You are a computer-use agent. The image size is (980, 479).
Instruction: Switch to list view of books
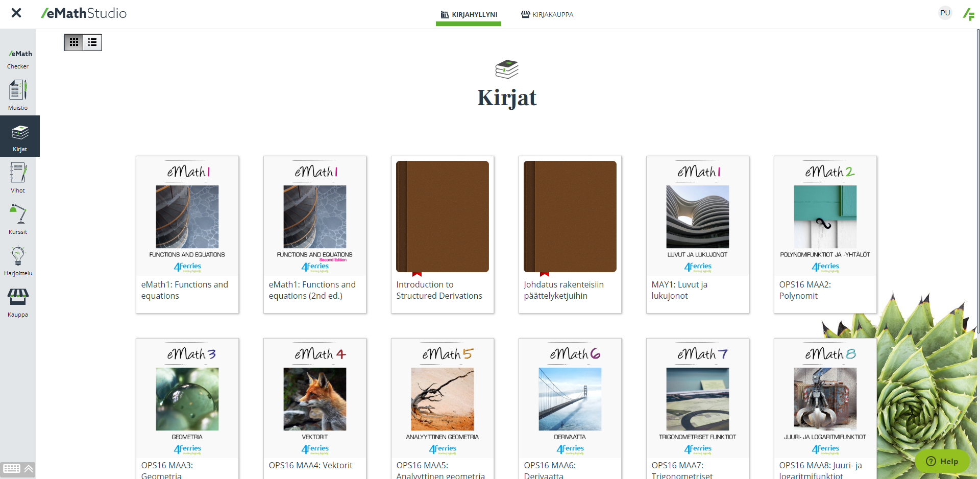coord(92,42)
